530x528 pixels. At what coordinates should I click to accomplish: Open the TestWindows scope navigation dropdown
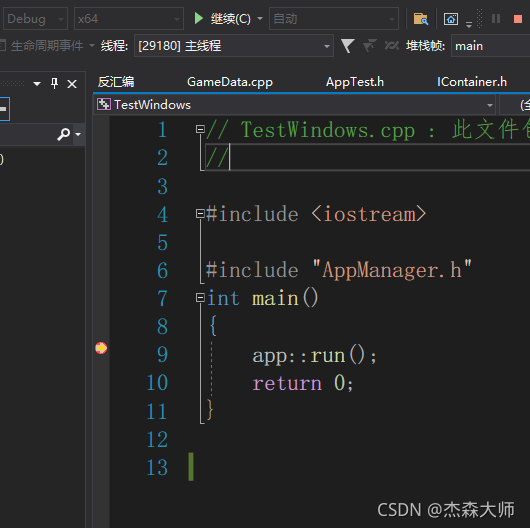[x=294, y=105]
